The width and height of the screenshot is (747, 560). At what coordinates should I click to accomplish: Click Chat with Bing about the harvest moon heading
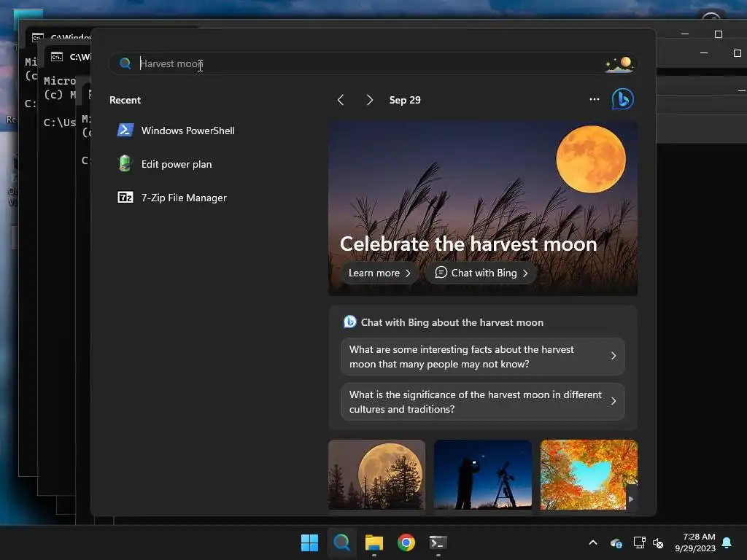click(x=452, y=322)
